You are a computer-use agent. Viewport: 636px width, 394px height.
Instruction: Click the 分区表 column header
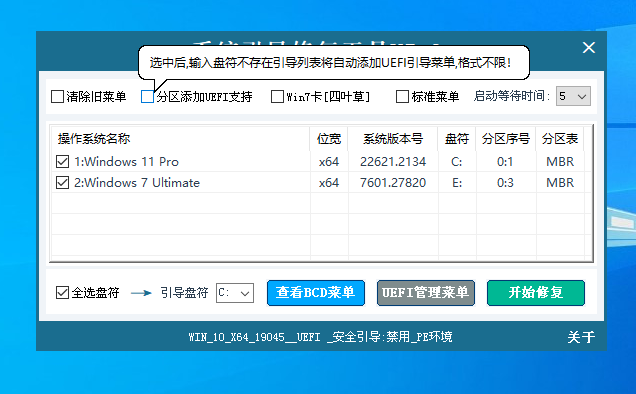coord(560,139)
